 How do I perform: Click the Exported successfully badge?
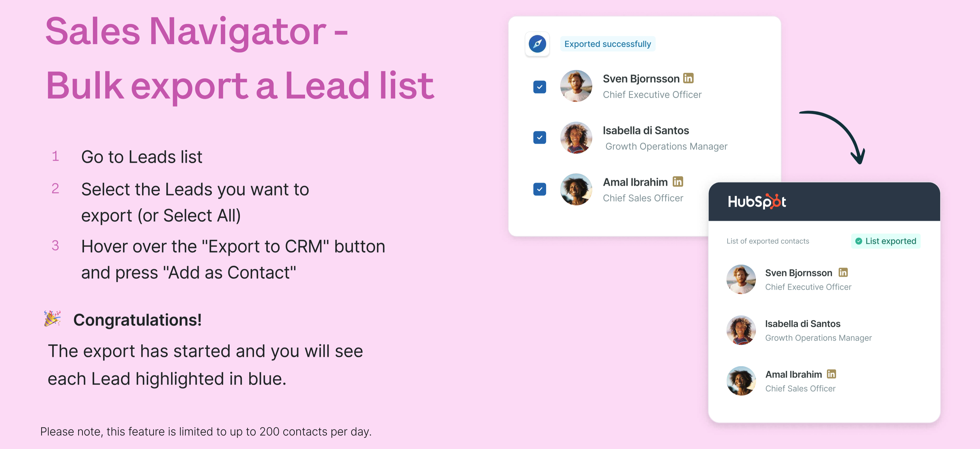click(x=607, y=44)
